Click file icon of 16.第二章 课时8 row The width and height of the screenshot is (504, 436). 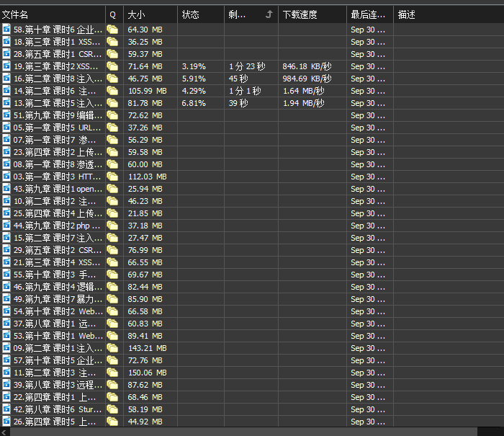click(6, 79)
